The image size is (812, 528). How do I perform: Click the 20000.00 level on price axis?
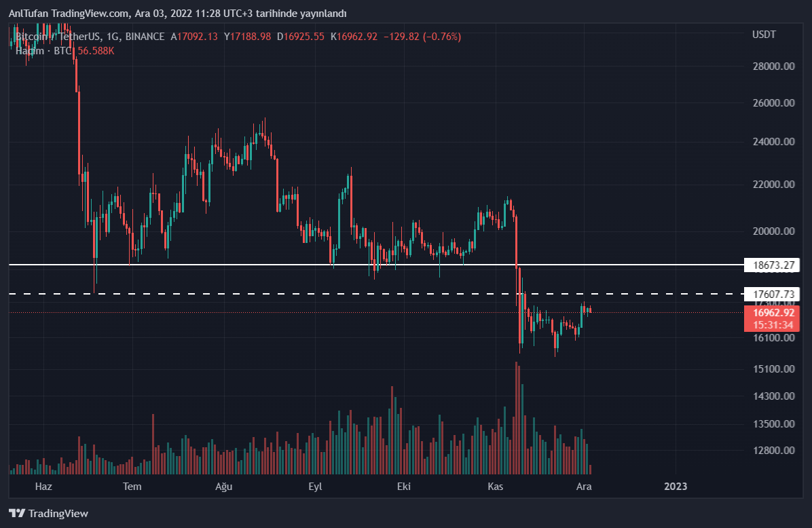click(x=773, y=231)
